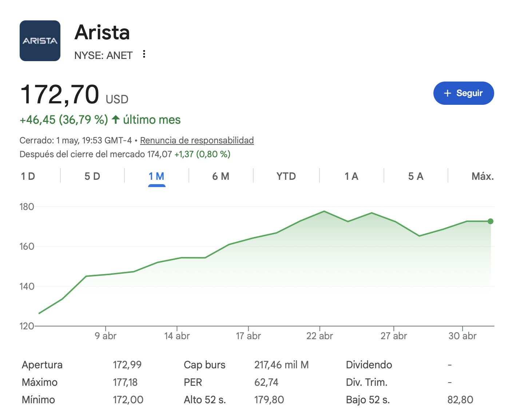Viewport: 508px width, 420px height.
Task: Open the three-dot options menu beside ANET
Action: [x=144, y=54]
